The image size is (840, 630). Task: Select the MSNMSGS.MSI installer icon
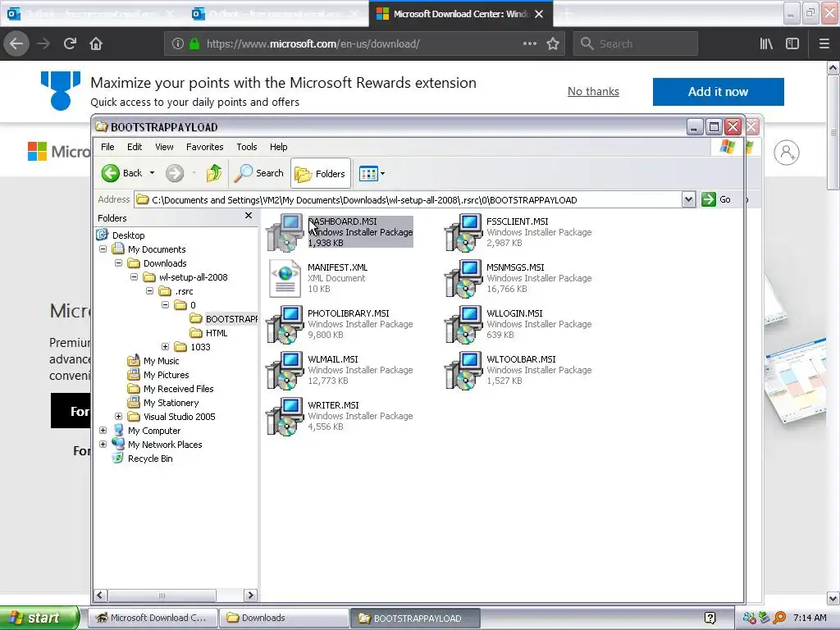[463, 278]
